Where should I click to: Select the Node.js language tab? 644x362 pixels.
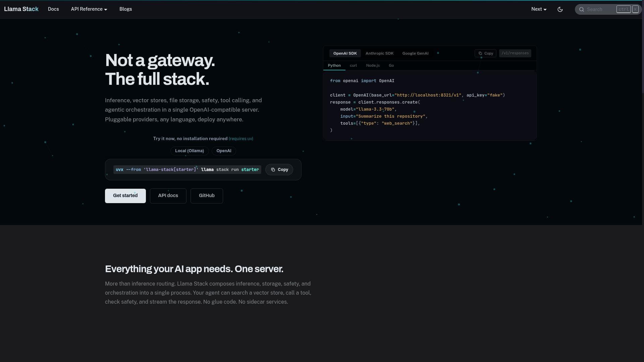tap(373, 65)
